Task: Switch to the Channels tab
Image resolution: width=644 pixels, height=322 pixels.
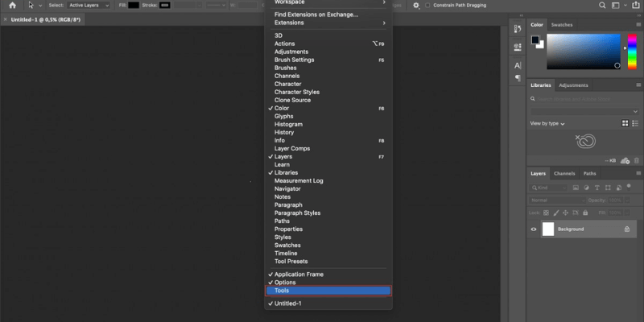Action: [x=564, y=173]
